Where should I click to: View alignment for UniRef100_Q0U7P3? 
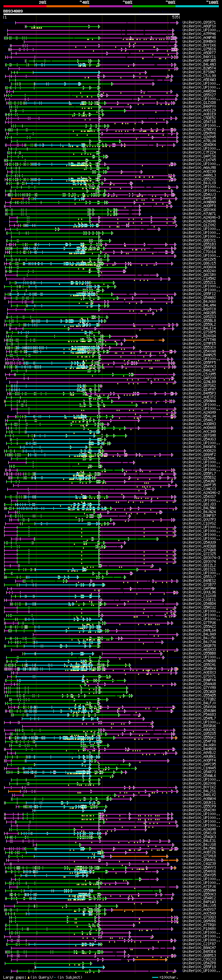coord(199,519)
